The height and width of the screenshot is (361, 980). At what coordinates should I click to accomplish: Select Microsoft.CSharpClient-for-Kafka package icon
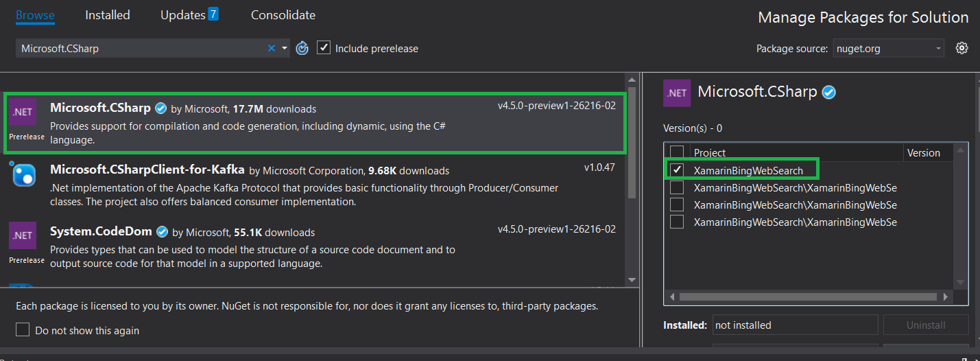click(x=23, y=174)
